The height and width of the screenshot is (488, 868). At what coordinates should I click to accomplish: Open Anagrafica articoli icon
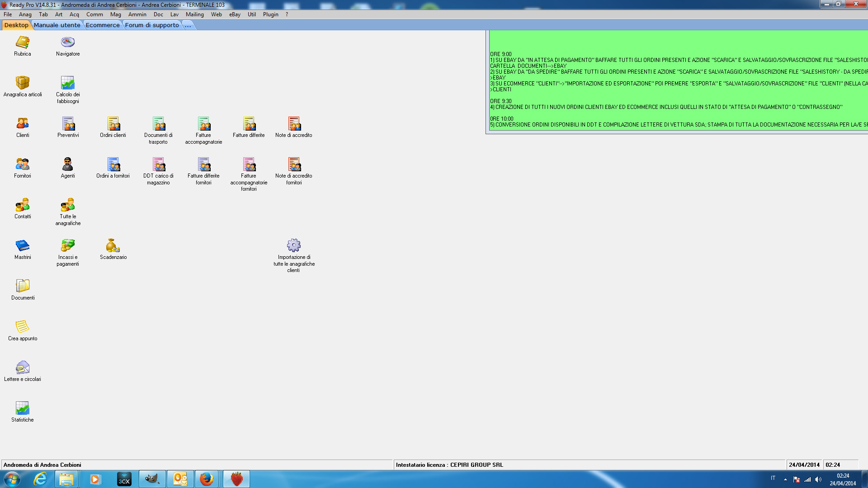23,83
